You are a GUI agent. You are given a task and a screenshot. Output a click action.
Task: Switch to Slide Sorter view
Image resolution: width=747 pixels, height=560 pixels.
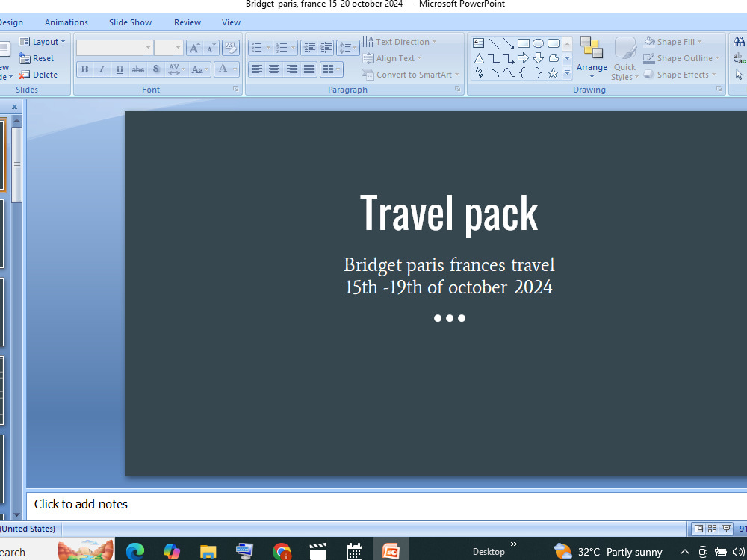click(x=712, y=529)
